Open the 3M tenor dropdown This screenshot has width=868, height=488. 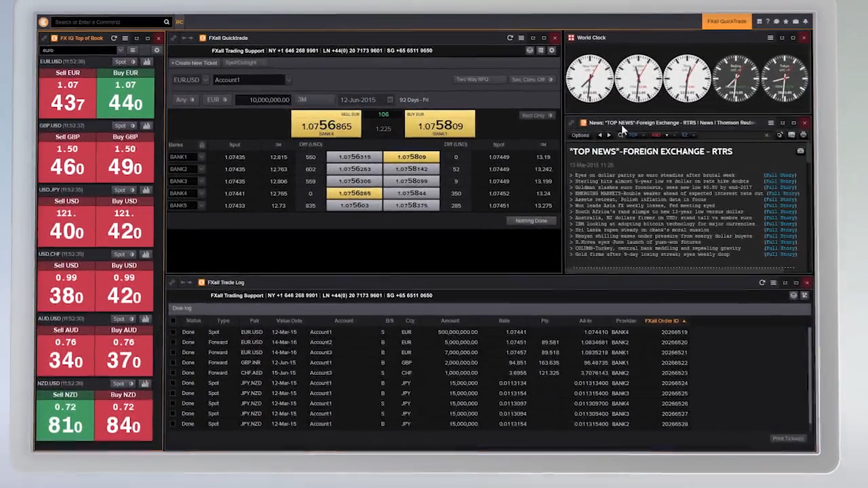pyautogui.click(x=313, y=100)
